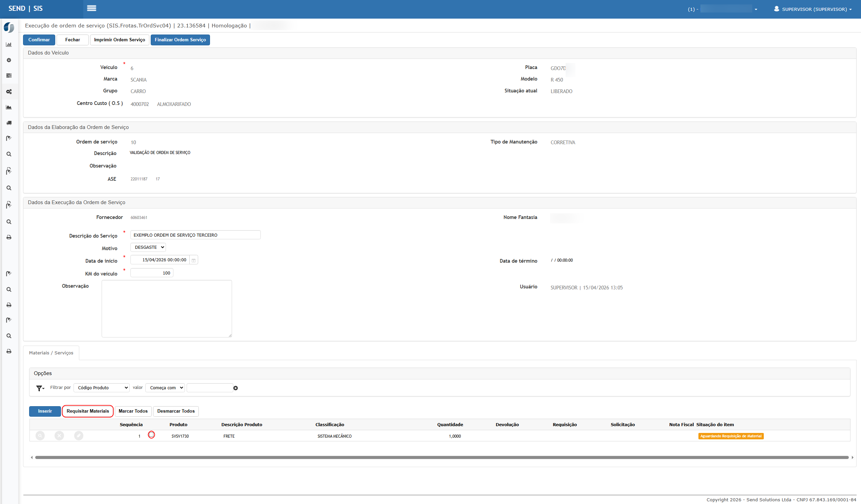Click the double gears sidebar icon

(9, 91)
